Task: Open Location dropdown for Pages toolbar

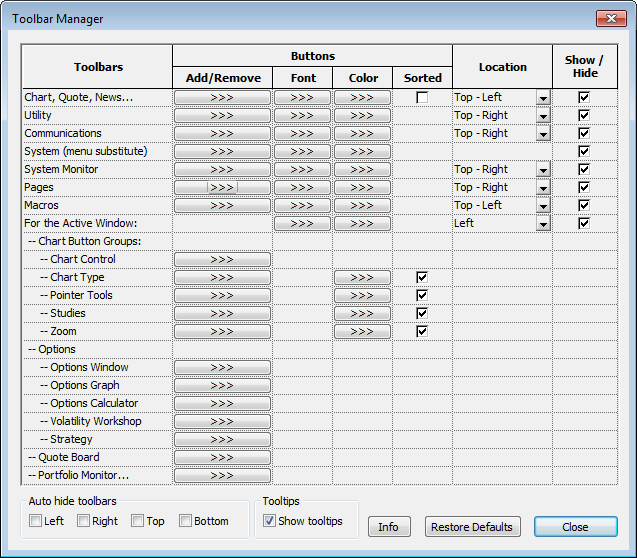Action: coord(543,188)
